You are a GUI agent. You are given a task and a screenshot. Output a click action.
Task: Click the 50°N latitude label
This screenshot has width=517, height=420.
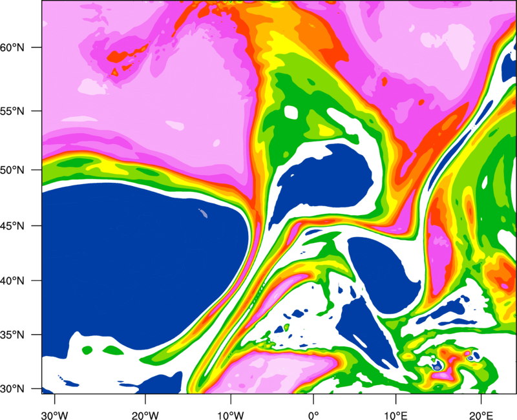tap(12, 170)
